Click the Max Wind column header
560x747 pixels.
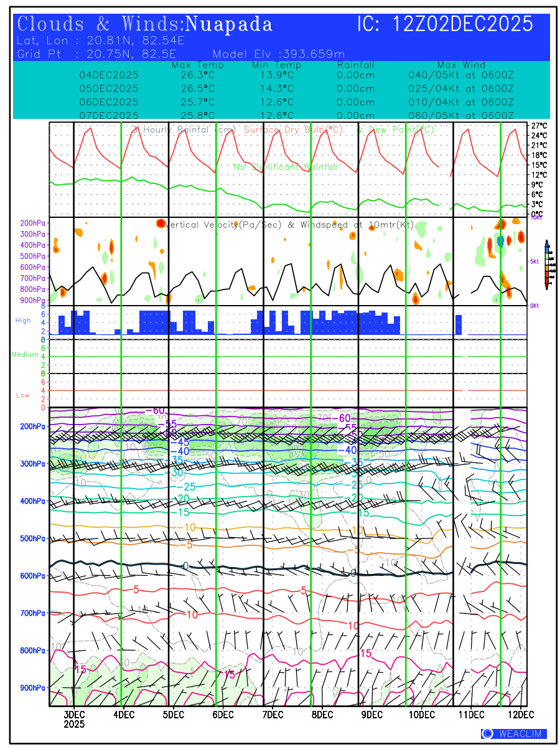460,65
